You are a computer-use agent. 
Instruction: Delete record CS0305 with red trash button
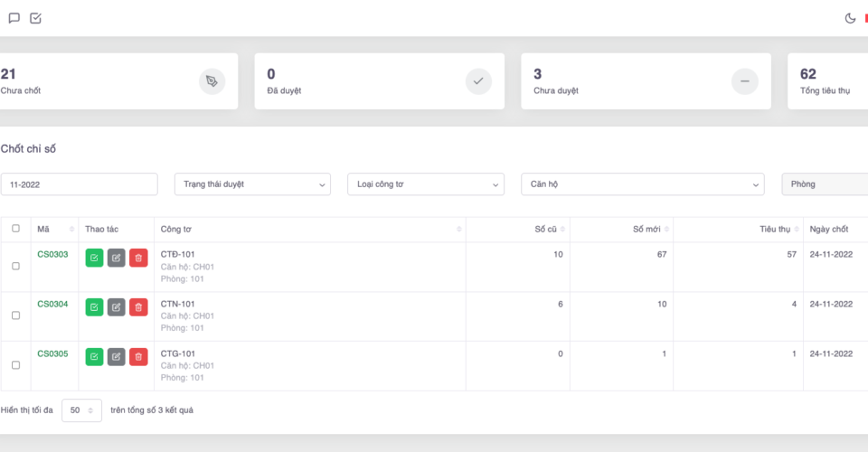[x=138, y=356]
